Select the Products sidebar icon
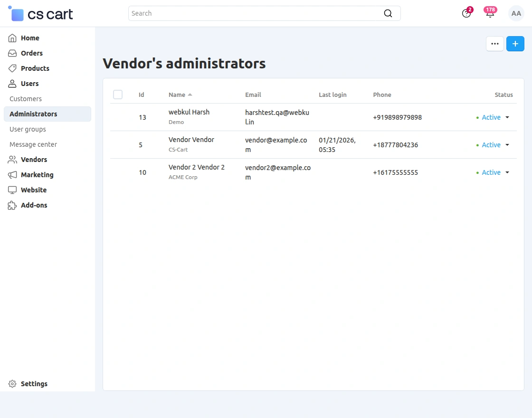This screenshot has width=532, height=418. [x=11, y=68]
